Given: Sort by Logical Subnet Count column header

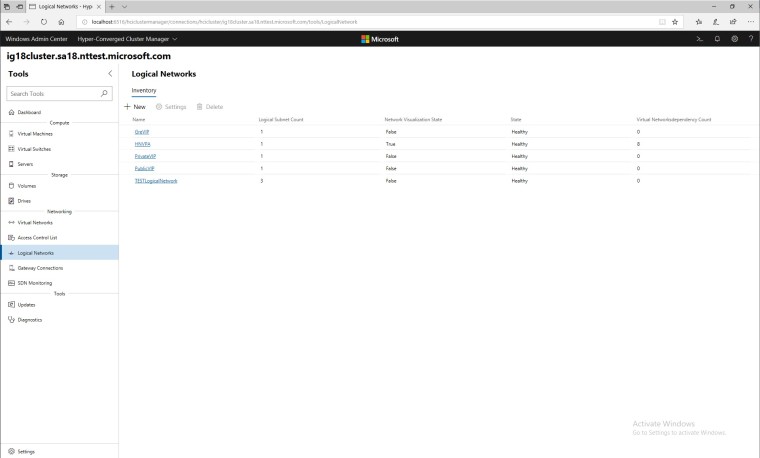Looking at the screenshot, I should 281,119.
